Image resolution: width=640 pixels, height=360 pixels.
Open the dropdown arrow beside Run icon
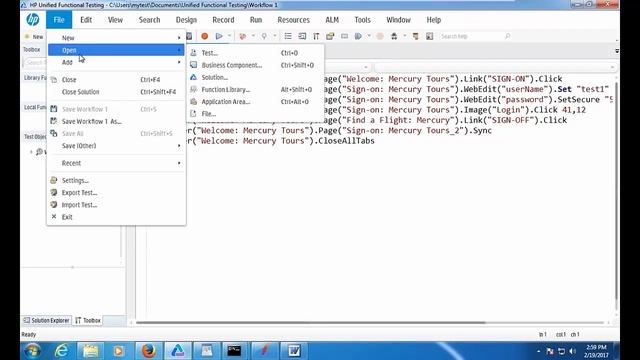coord(229,36)
